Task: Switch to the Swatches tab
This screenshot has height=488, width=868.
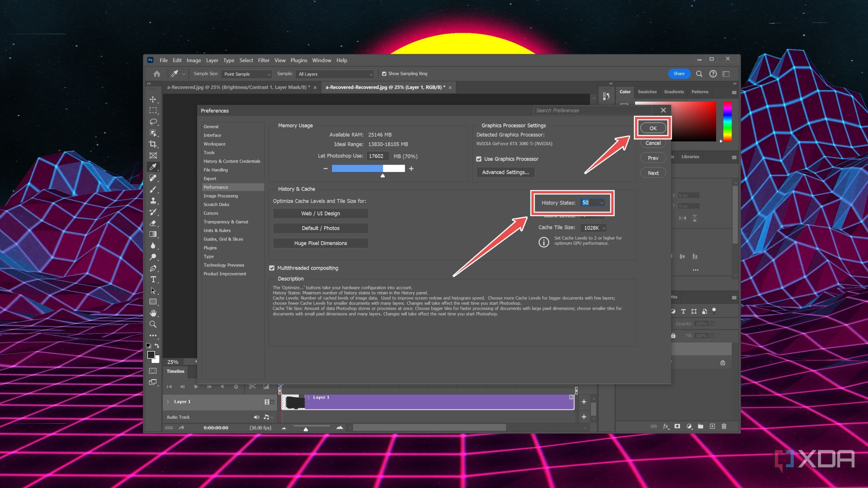Action: (647, 92)
